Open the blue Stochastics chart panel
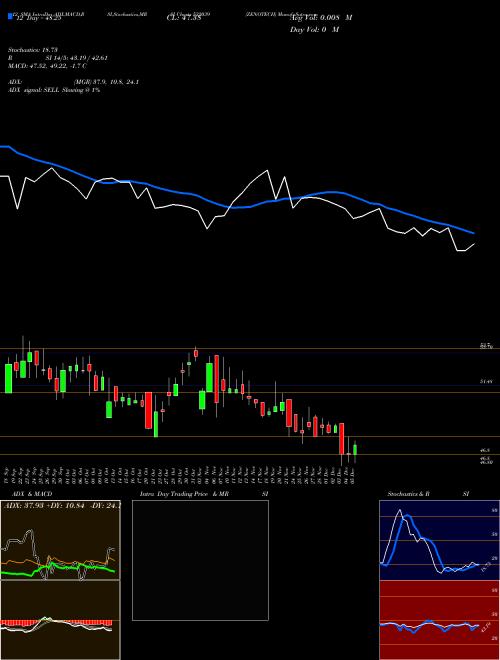This screenshot has height=660, width=500. [x=439, y=540]
